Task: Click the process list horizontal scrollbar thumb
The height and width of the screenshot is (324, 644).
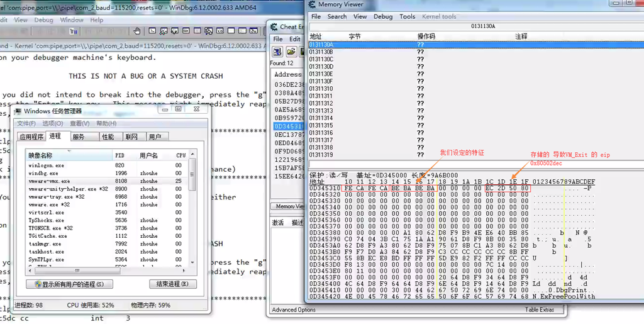Action: pos(77,271)
